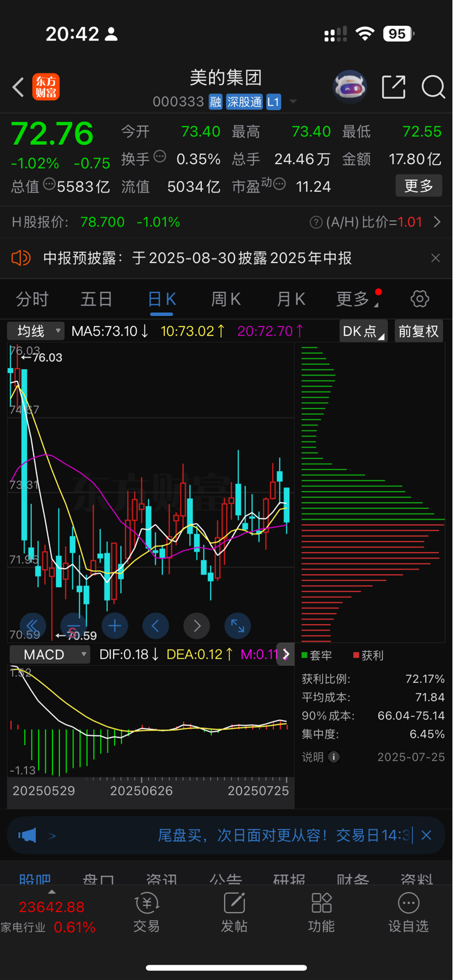Select the 周K tab

(226, 299)
